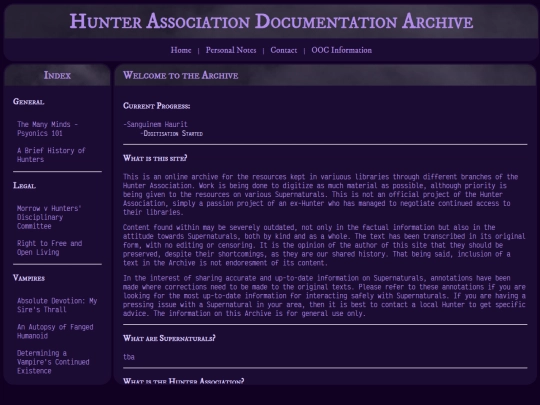Click paragraph starting 'In the interest of sharing'

324,295
